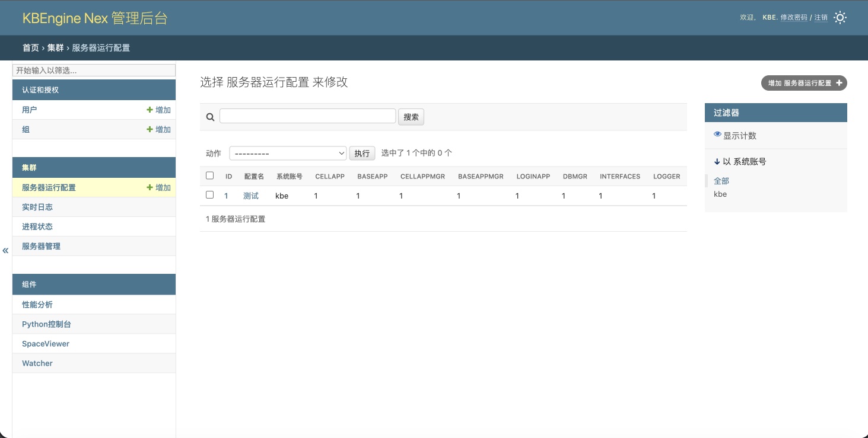The image size is (868, 438).
Task: Click the sidebar filter input field
Action: 94,71
